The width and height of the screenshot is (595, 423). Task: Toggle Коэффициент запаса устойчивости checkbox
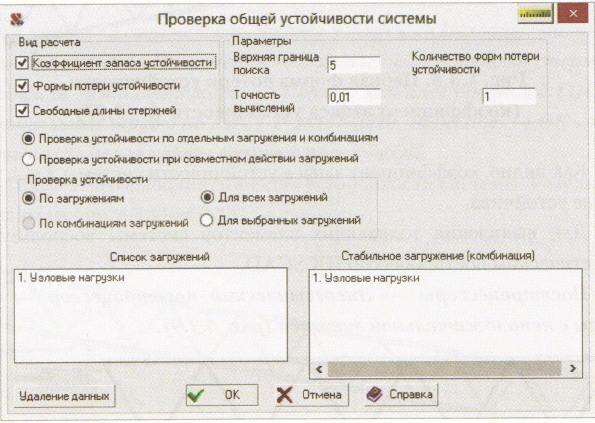22,63
